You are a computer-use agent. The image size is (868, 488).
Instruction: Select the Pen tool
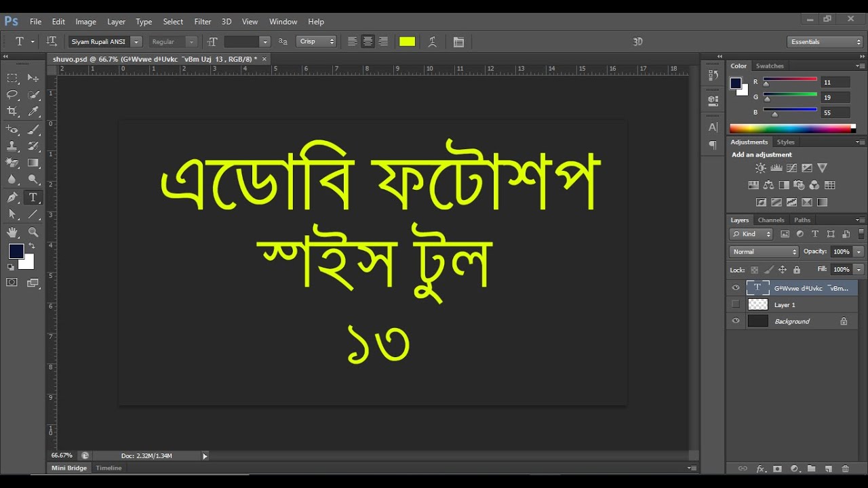pyautogui.click(x=12, y=198)
